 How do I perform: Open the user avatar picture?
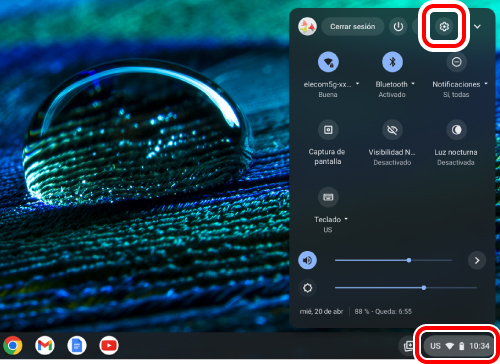click(x=307, y=27)
